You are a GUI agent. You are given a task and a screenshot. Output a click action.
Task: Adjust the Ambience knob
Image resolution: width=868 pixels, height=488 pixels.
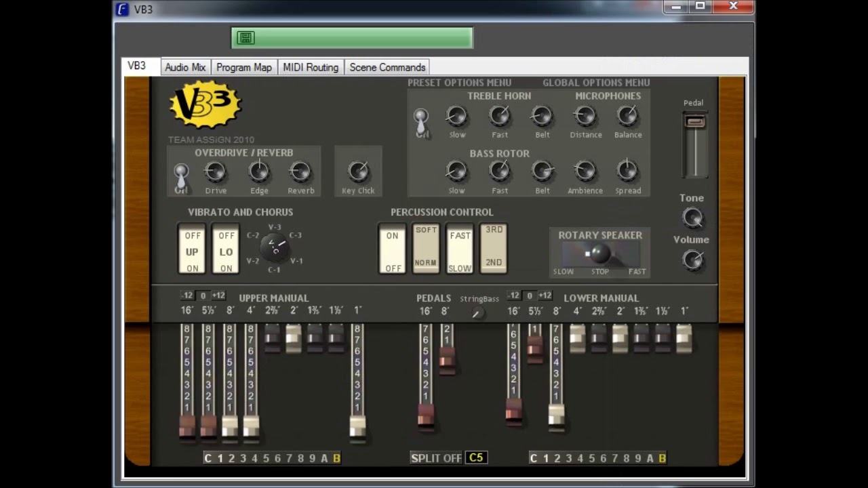(x=585, y=171)
